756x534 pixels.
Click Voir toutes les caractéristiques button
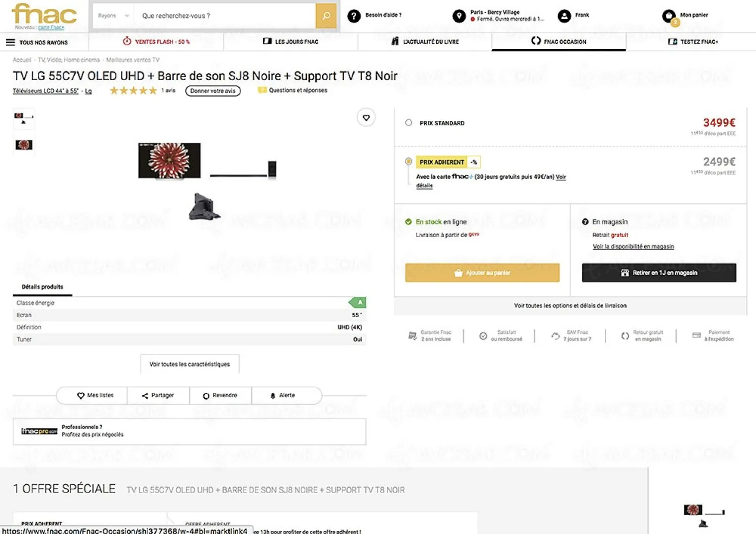[x=189, y=364]
